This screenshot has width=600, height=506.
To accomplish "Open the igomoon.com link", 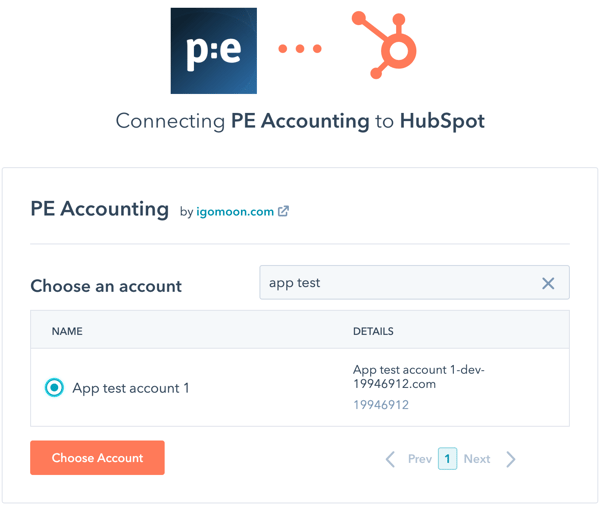I will click(x=235, y=212).
